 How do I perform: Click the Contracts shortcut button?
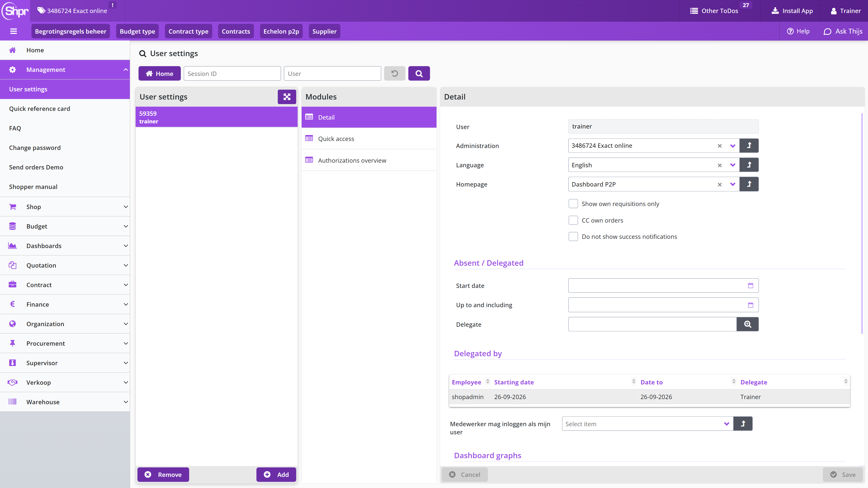click(x=235, y=31)
